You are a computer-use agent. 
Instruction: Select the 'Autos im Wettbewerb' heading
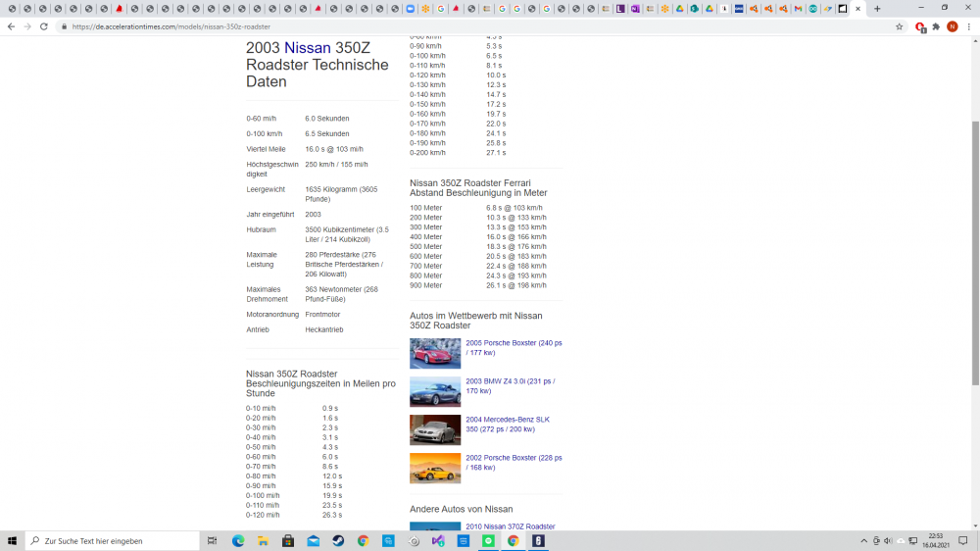click(x=475, y=321)
